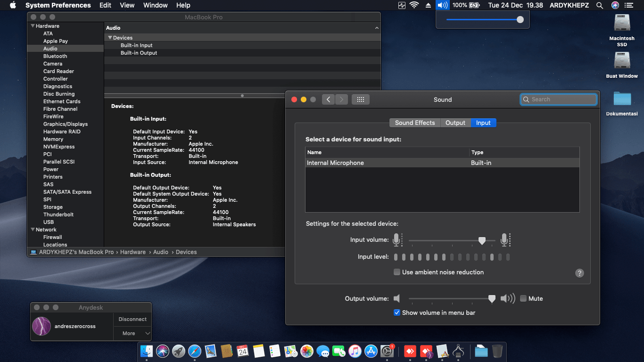The height and width of the screenshot is (362, 644).
Task: Open Safari from the Dock
Action: [x=195, y=351]
